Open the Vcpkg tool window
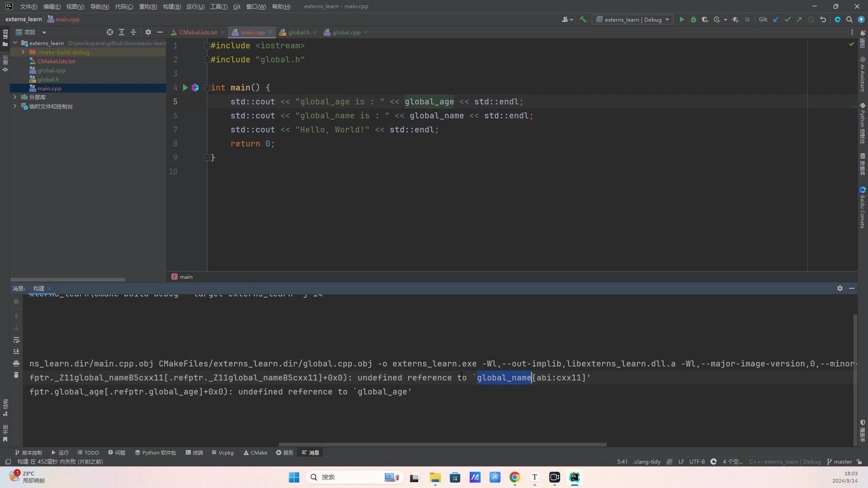The height and width of the screenshot is (488, 868). [222, 452]
